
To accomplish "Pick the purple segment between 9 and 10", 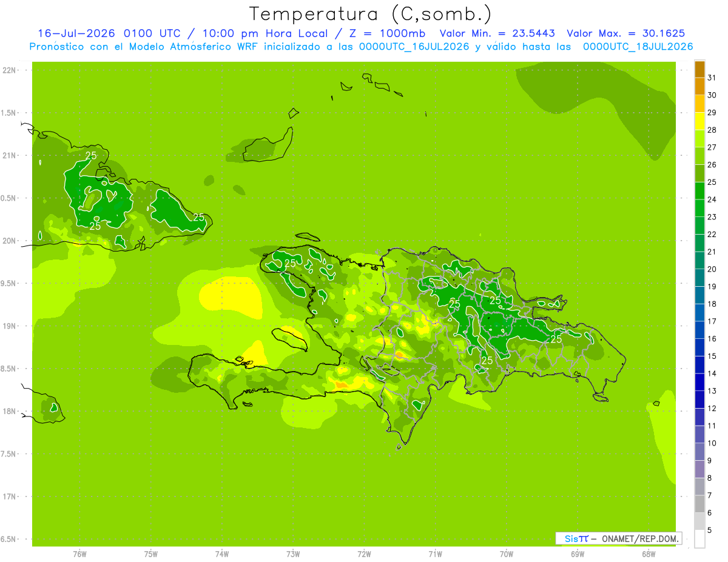I will (699, 452).
